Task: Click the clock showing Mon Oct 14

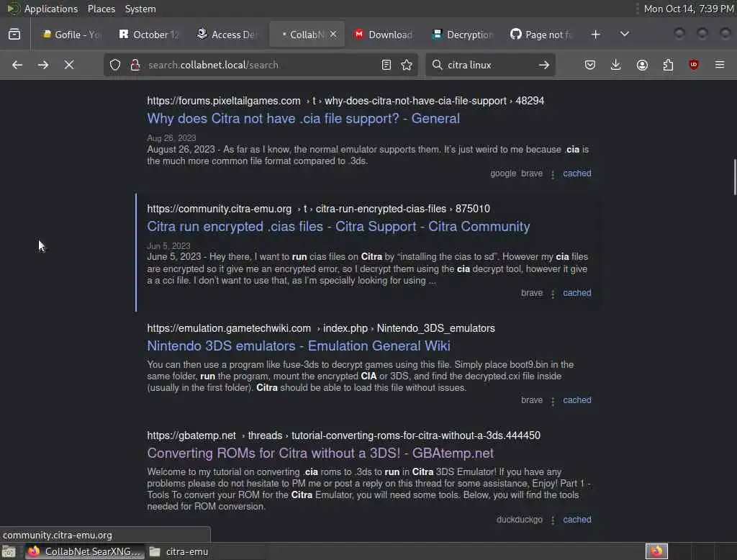Action: tap(689, 9)
